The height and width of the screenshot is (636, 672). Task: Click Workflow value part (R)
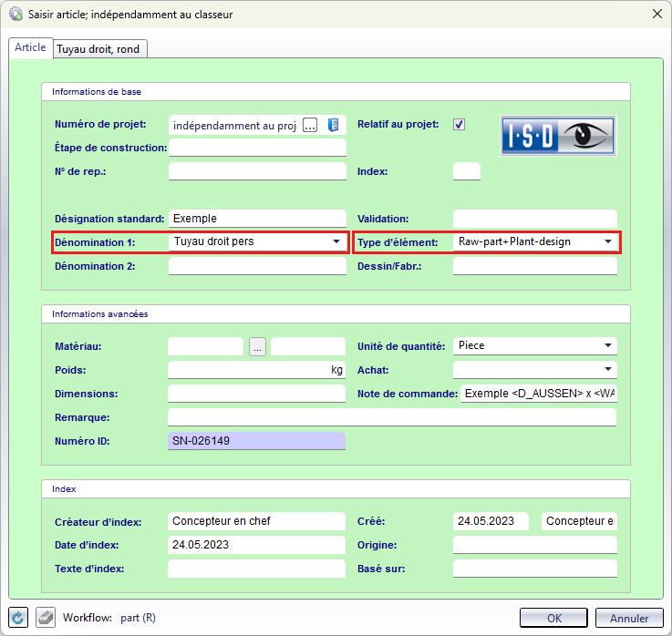[x=138, y=618]
